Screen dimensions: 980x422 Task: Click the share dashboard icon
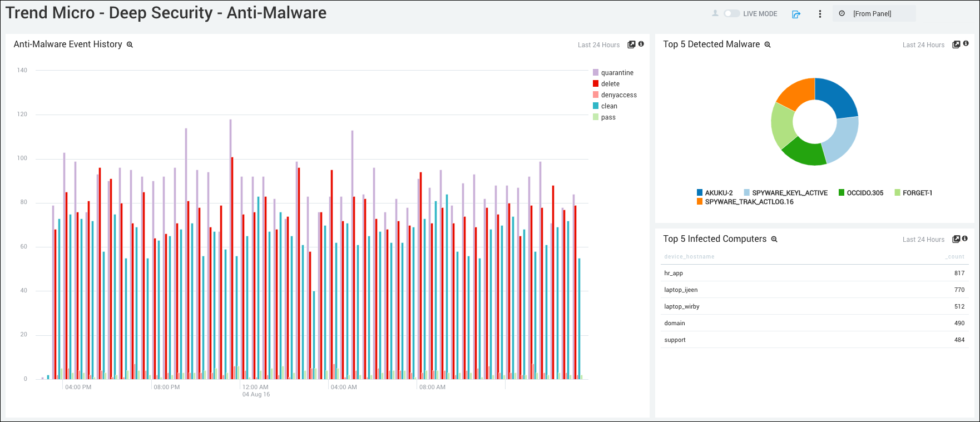click(796, 14)
